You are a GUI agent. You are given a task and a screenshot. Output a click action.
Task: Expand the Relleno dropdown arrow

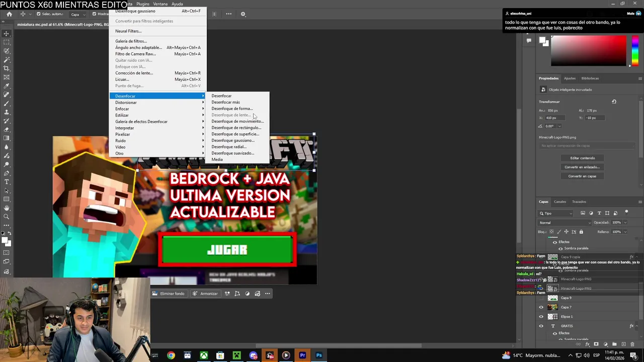[625, 232]
